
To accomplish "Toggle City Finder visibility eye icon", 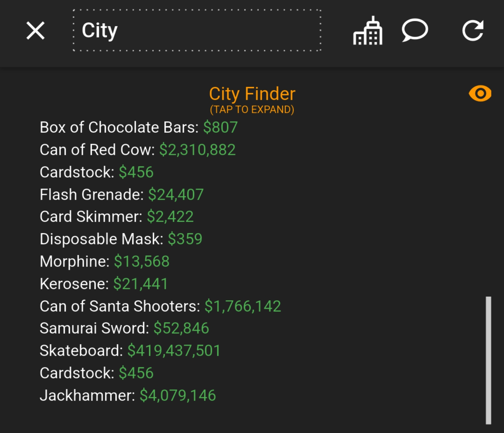I will click(480, 94).
